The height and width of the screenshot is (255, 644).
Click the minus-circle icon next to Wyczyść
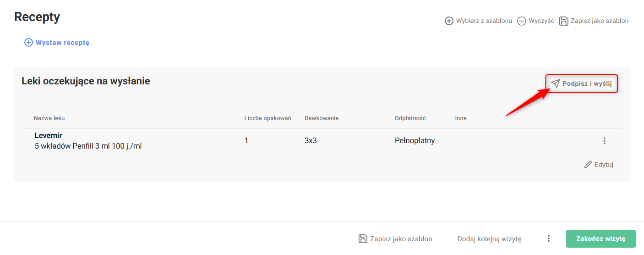coord(522,21)
